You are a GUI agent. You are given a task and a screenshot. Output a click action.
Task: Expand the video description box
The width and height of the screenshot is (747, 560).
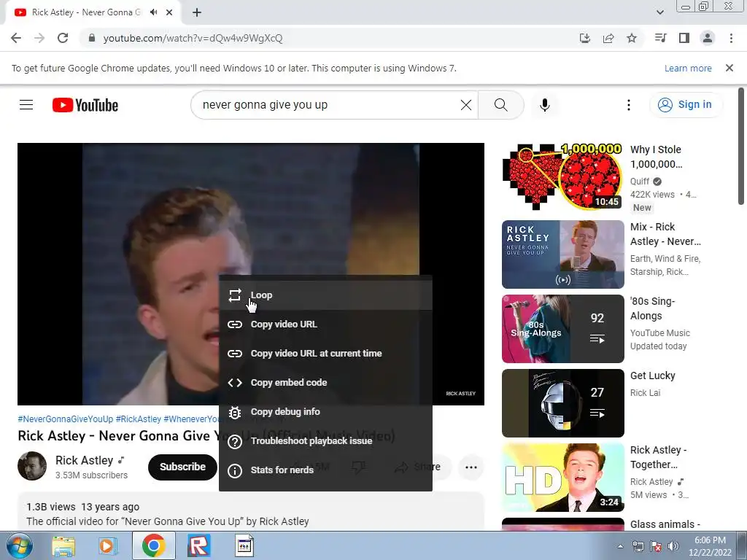tap(251, 512)
